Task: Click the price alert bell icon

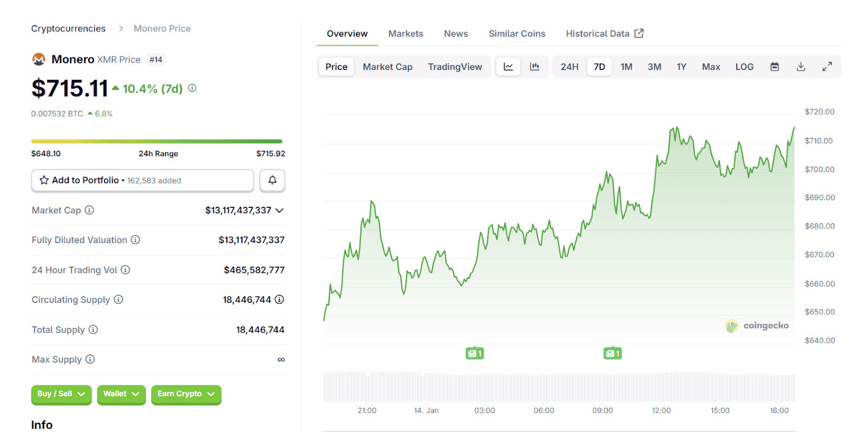Action: click(x=272, y=180)
